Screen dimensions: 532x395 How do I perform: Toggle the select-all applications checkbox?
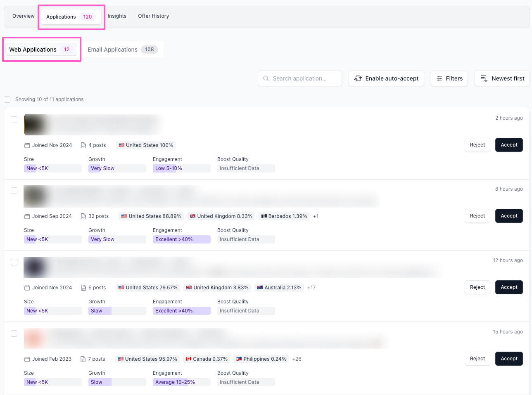(x=7, y=99)
